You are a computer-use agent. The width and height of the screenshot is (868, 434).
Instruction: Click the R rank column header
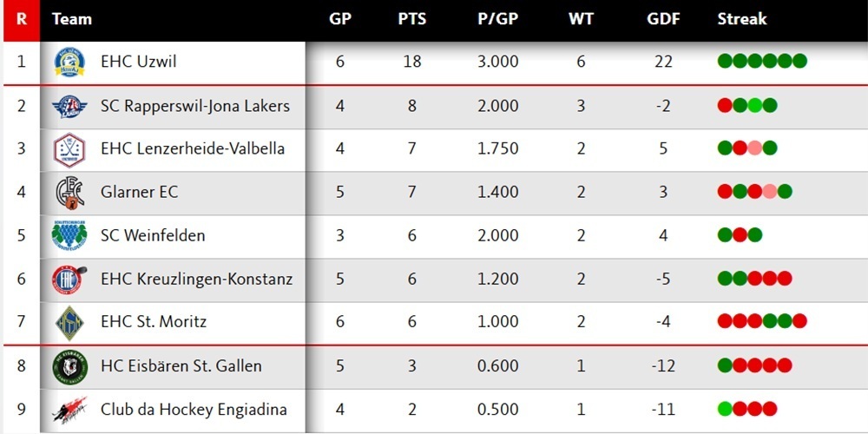21,19
